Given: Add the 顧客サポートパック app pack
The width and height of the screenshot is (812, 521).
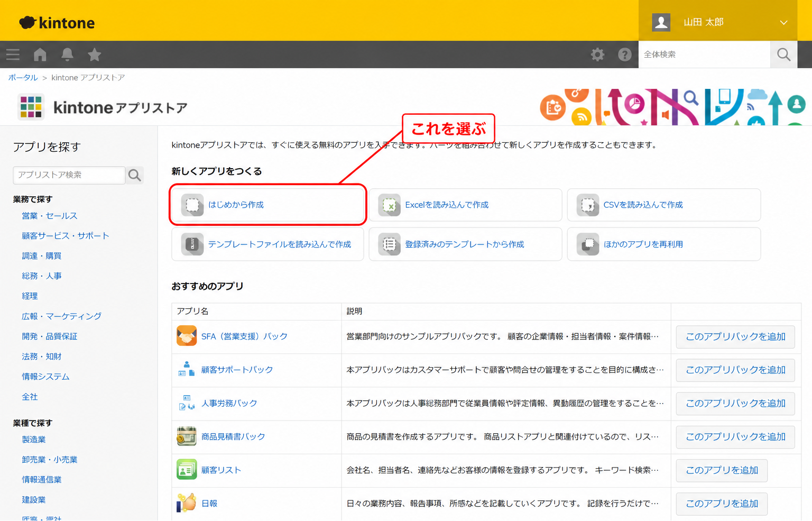Looking at the screenshot, I should click(735, 370).
